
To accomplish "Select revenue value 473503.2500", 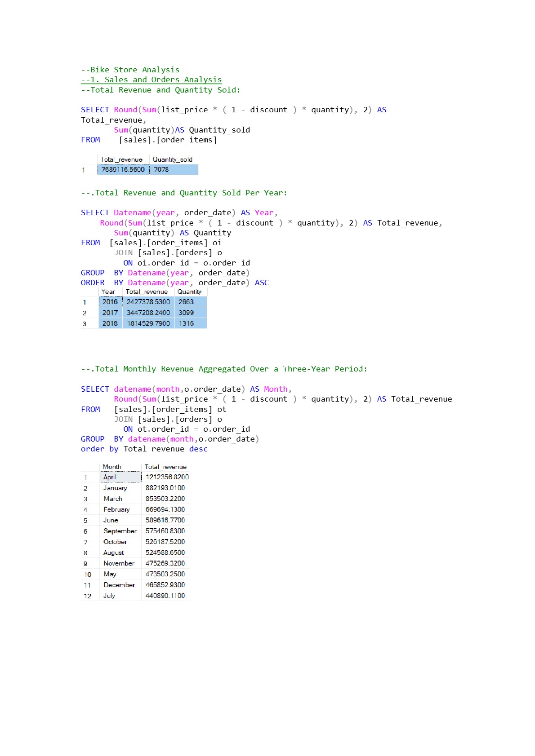I will click(165, 574).
